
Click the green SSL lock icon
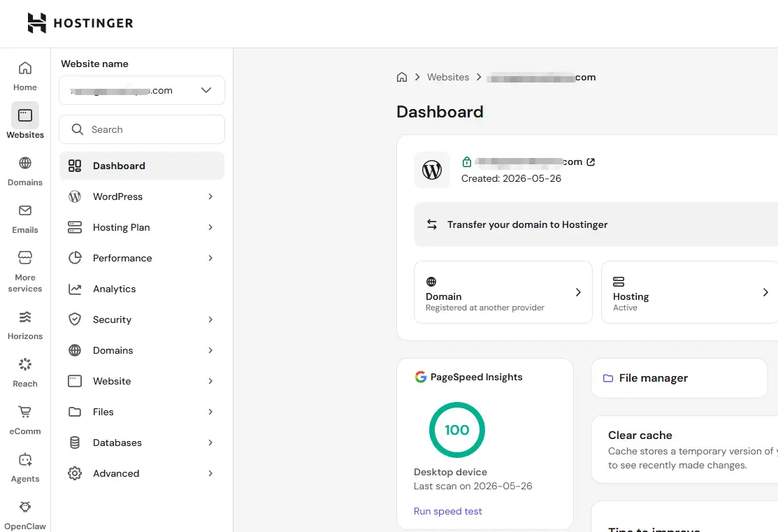coord(466,161)
